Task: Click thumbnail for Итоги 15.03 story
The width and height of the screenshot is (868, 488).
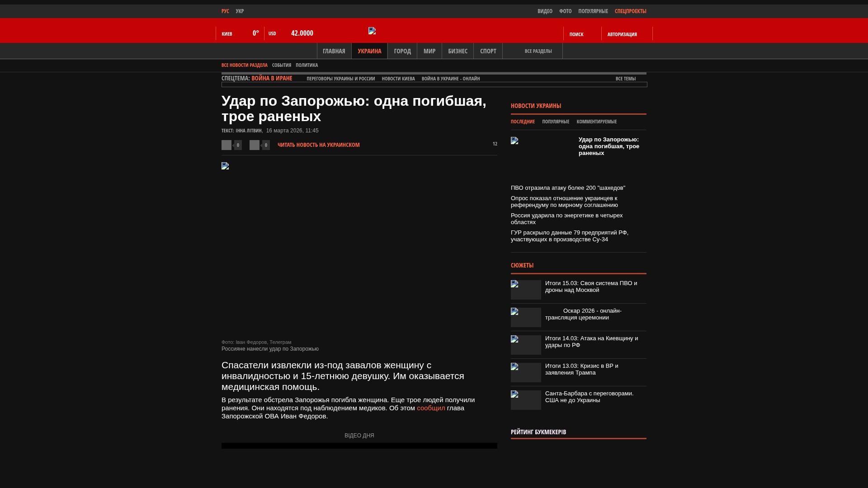Action: tap(526, 290)
